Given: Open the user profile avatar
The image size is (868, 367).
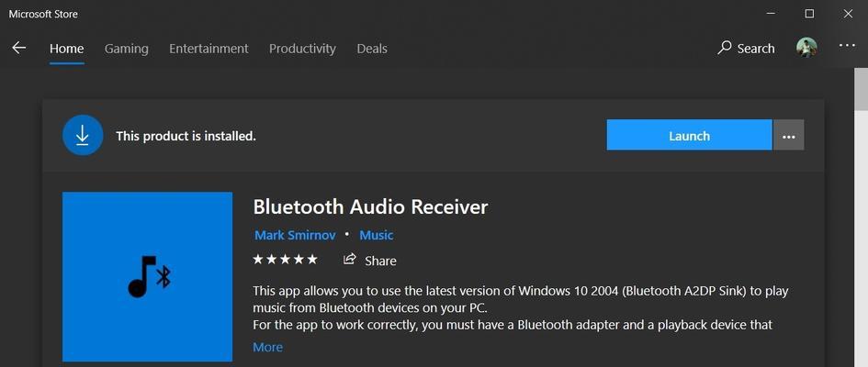Looking at the screenshot, I should click(806, 48).
